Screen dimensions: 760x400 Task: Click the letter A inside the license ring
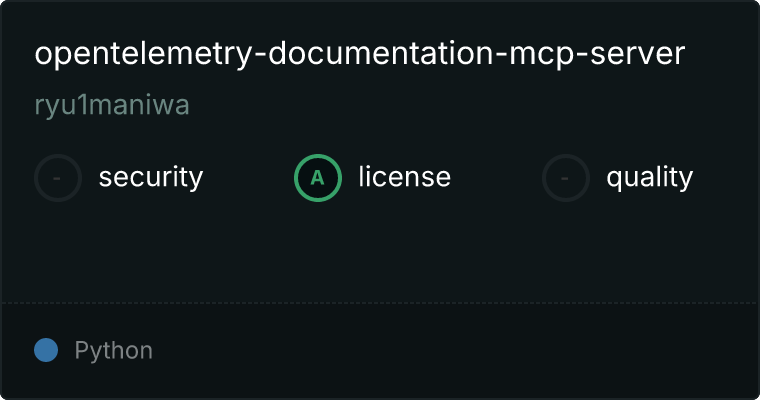tap(317, 178)
